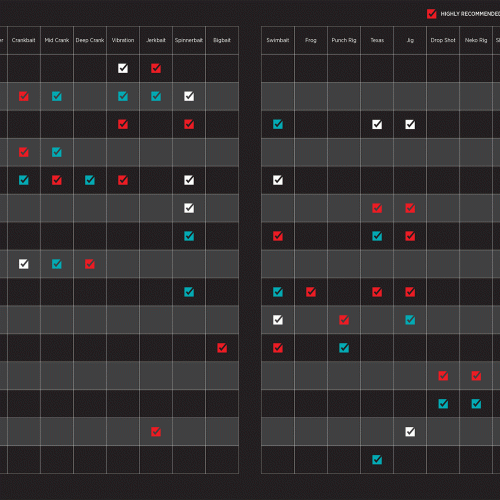Select the red checkmark under Spinnerbait
This screenshot has height=500, width=500.
click(189, 124)
